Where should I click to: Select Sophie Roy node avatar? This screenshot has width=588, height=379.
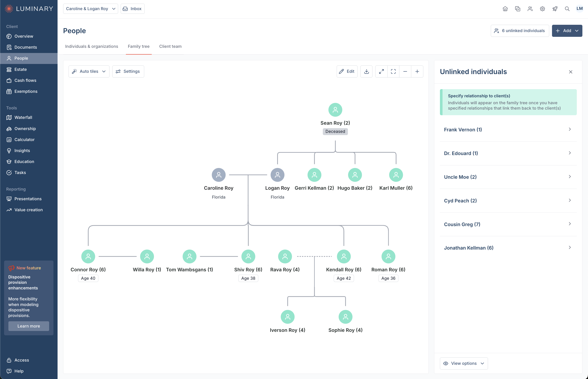tap(345, 317)
